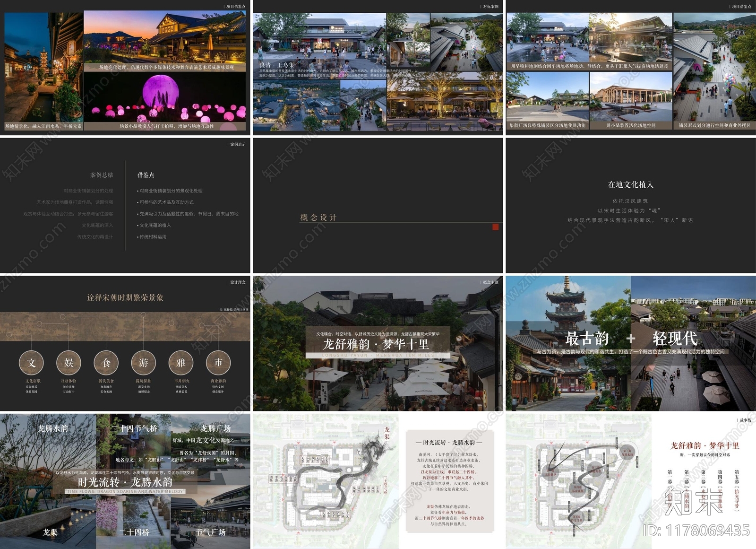Select bullet 可参与的艺术品及互动方式

[x=165, y=202]
